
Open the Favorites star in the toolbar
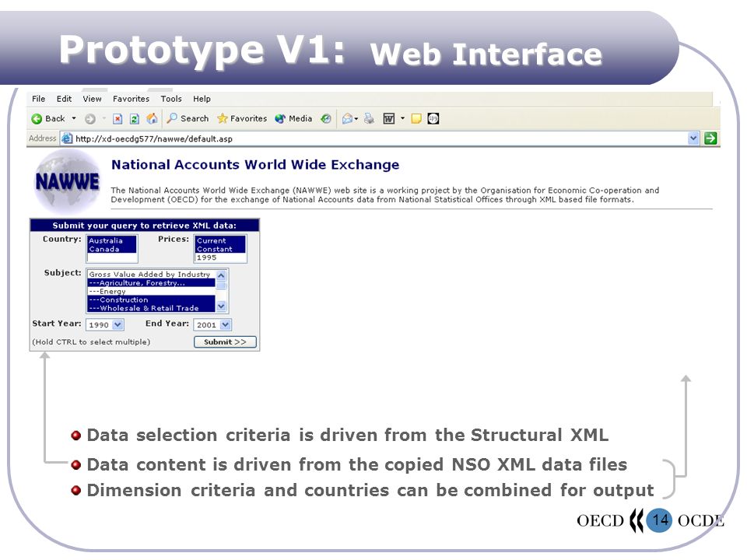click(x=242, y=118)
